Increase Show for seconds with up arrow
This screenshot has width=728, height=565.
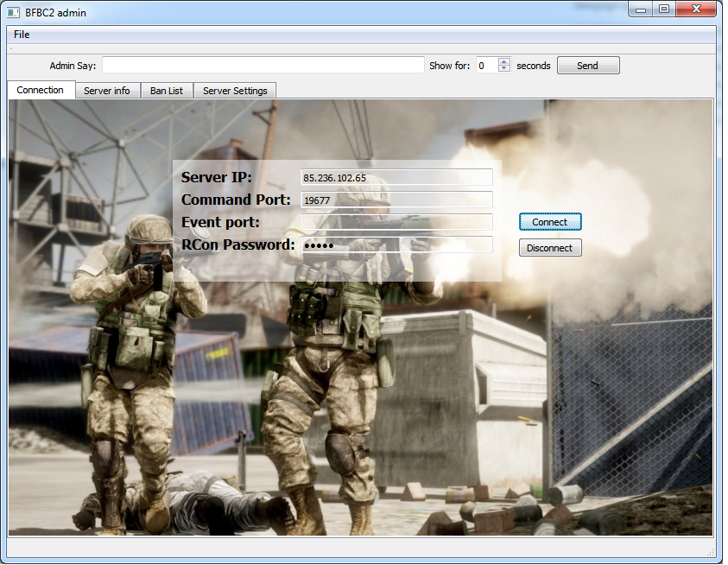(504, 62)
